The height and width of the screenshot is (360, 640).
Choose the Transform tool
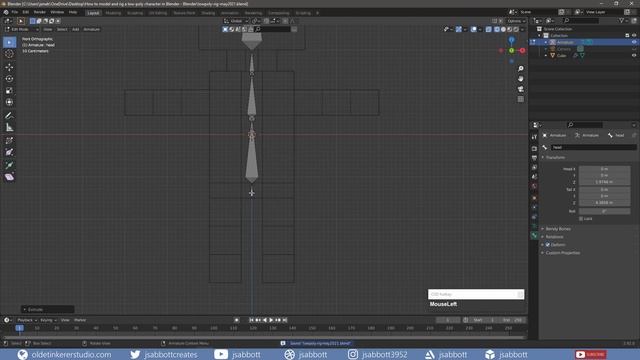click(x=9, y=102)
